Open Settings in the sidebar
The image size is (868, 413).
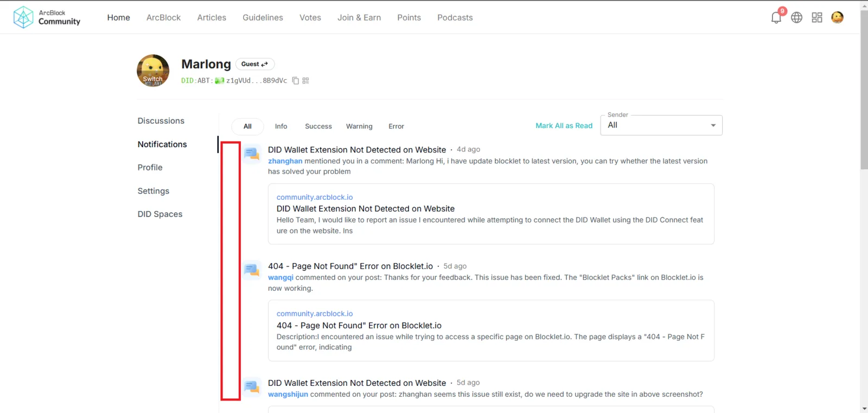(x=154, y=191)
